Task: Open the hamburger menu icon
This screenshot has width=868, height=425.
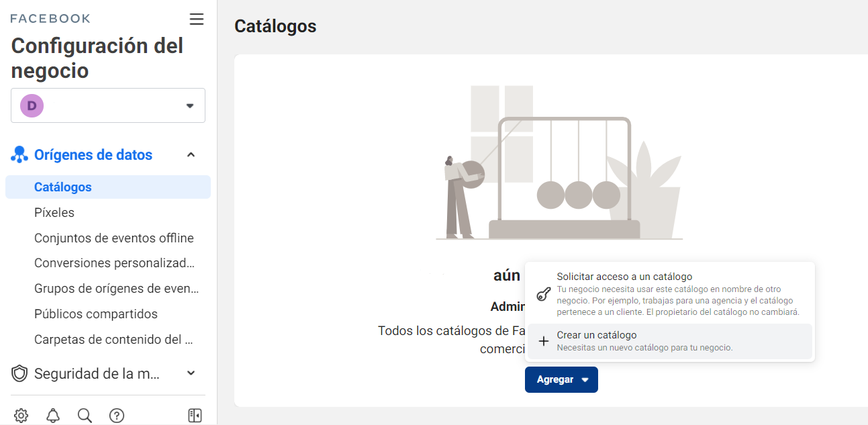Action: pyautogui.click(x=196, y=19)
